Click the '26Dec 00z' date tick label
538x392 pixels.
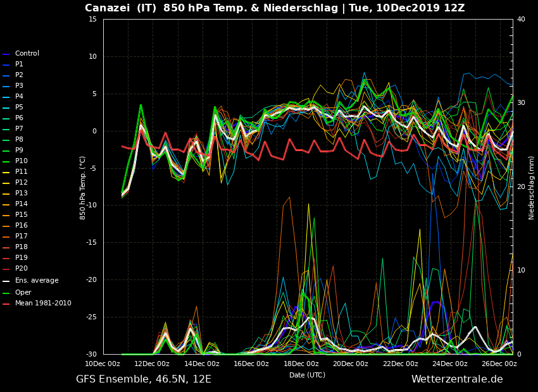[x=499, y=364]
